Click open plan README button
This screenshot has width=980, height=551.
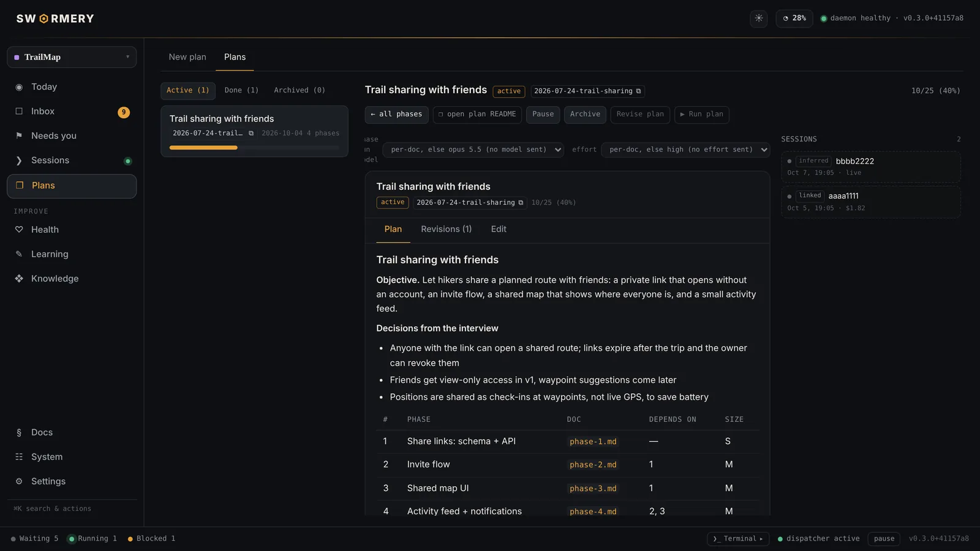point(477,114)
